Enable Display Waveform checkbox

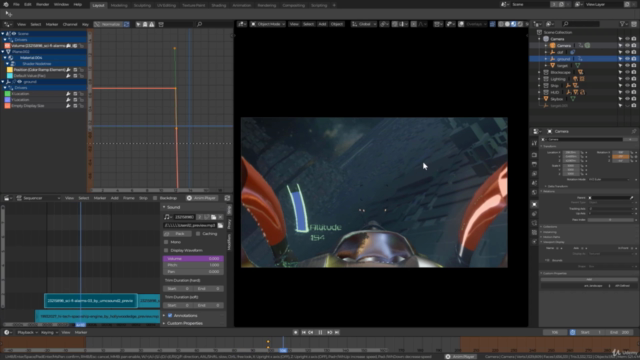pyautogui.click(x=166, y=250)
